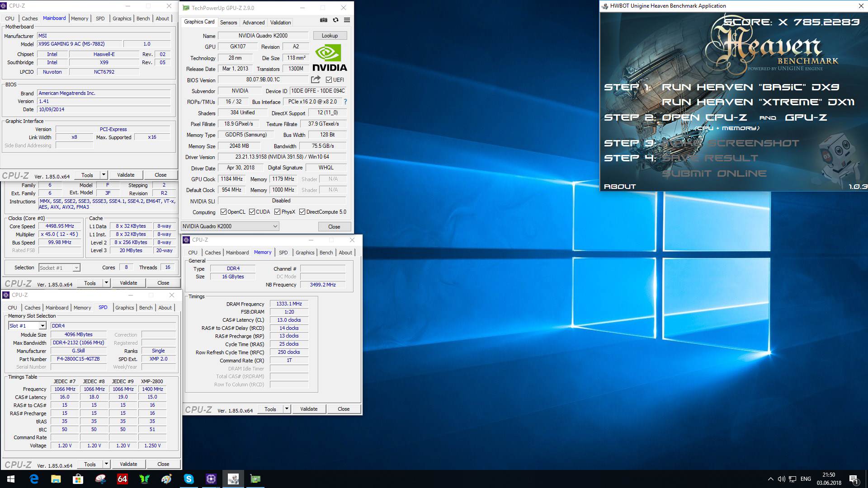Switch to Validation tab in GPU-Z

(x=280, y=23)
